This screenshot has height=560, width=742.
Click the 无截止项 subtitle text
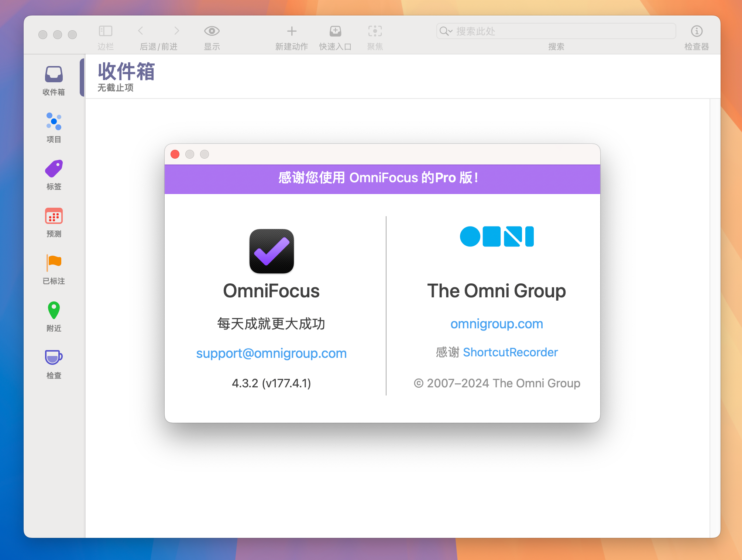tap(116, 87)
